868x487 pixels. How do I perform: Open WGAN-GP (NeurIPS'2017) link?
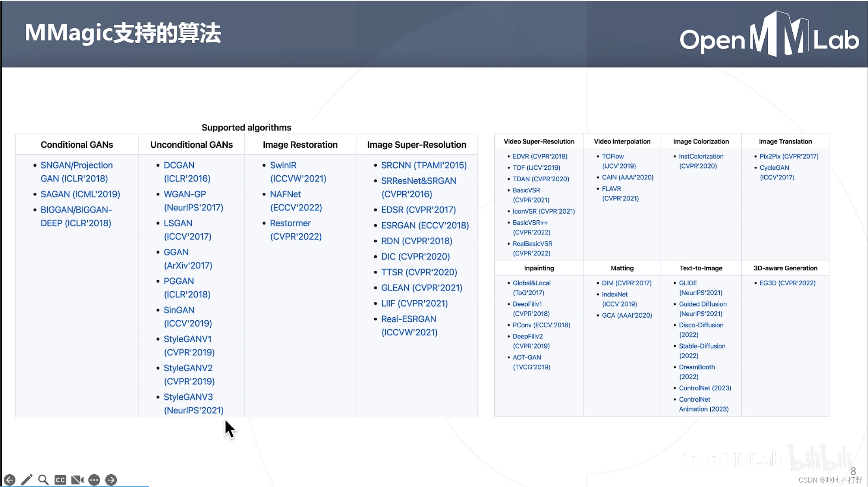coord(193,201)
